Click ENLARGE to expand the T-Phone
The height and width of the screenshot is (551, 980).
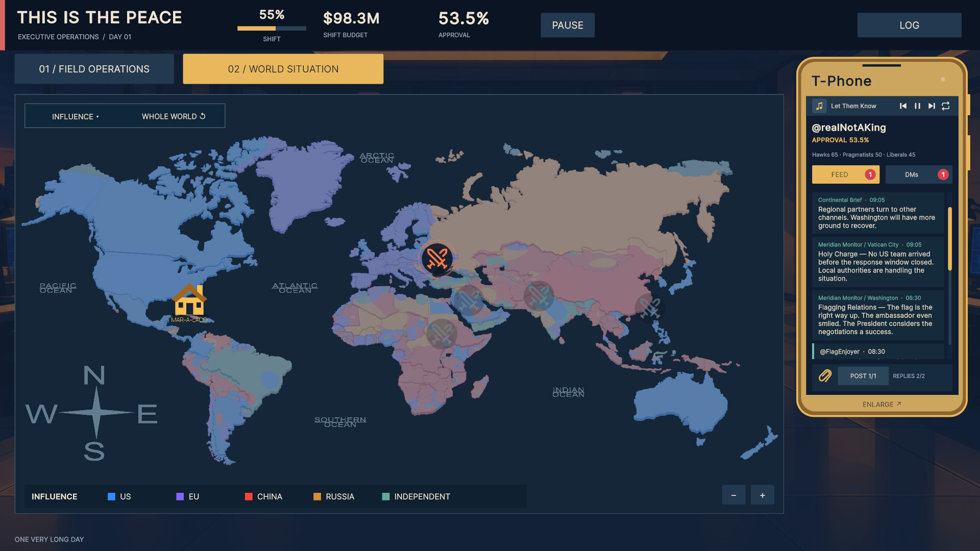(881, 404)
